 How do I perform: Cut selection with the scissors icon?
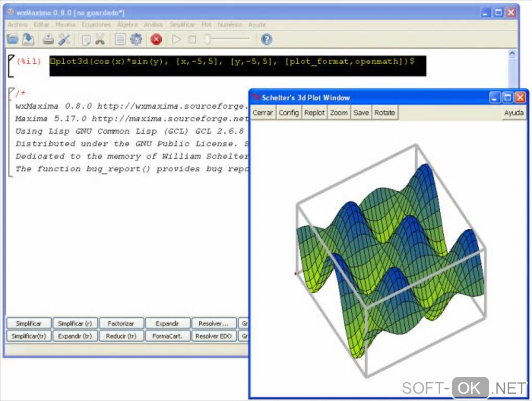pos(100,39)
